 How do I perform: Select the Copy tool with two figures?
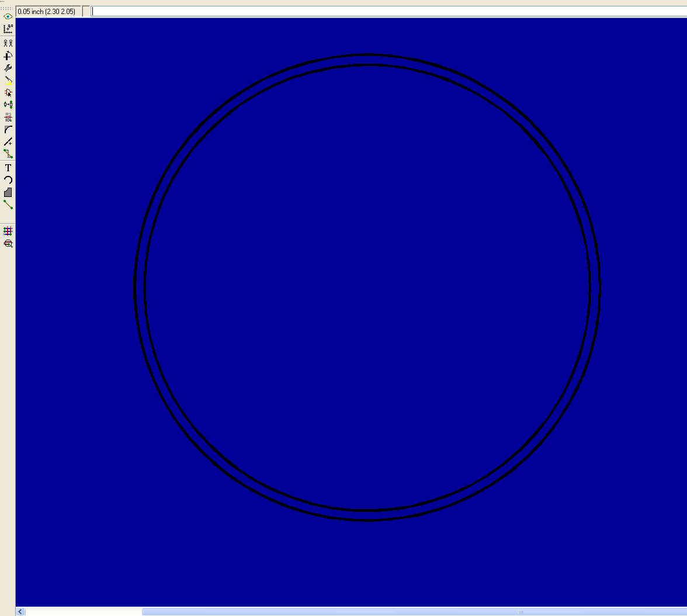(x=8, y=43)
